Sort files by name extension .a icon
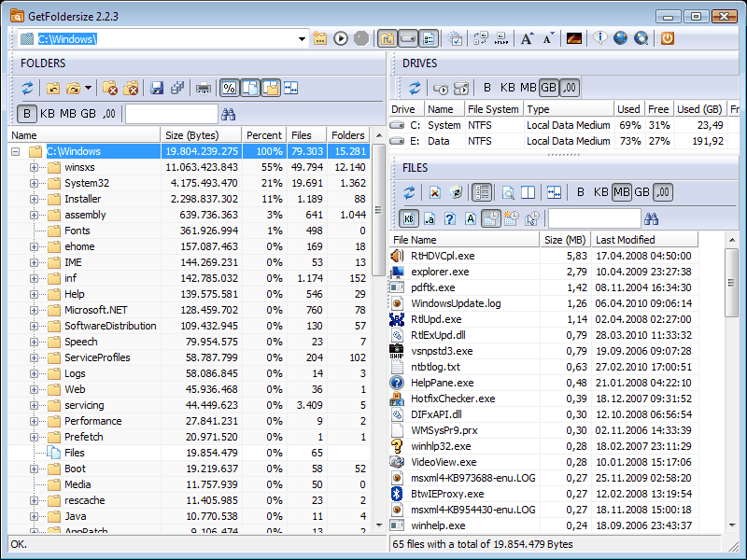The height and width of the screenshot is (560, 747). [x=430, y=218]
